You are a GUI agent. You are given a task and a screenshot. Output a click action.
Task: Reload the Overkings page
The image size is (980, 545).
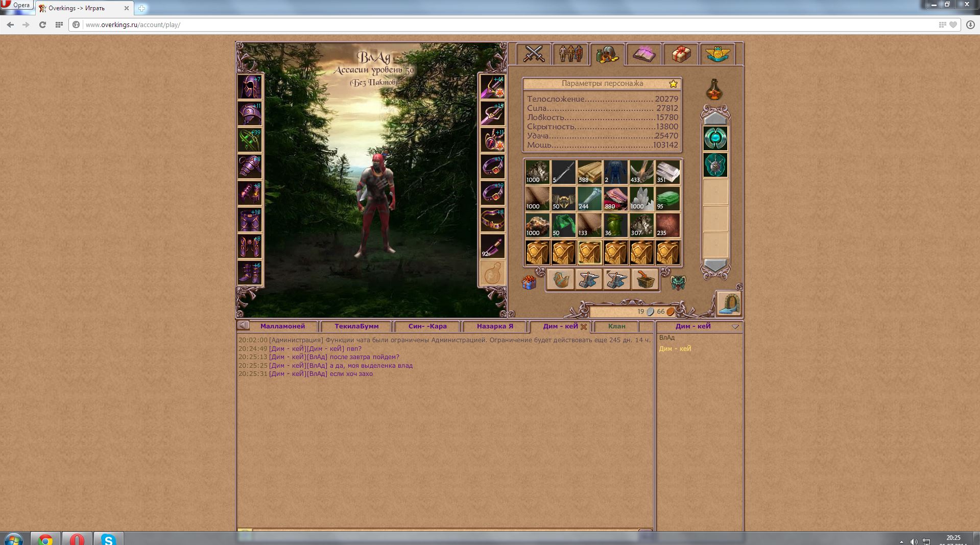click(x=42, y=25)
